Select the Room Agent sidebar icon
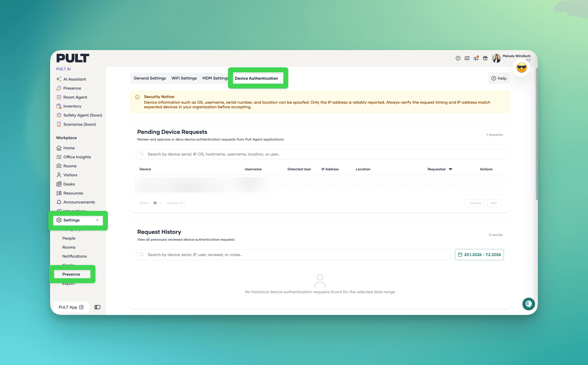588x365 pixels. 59,97
